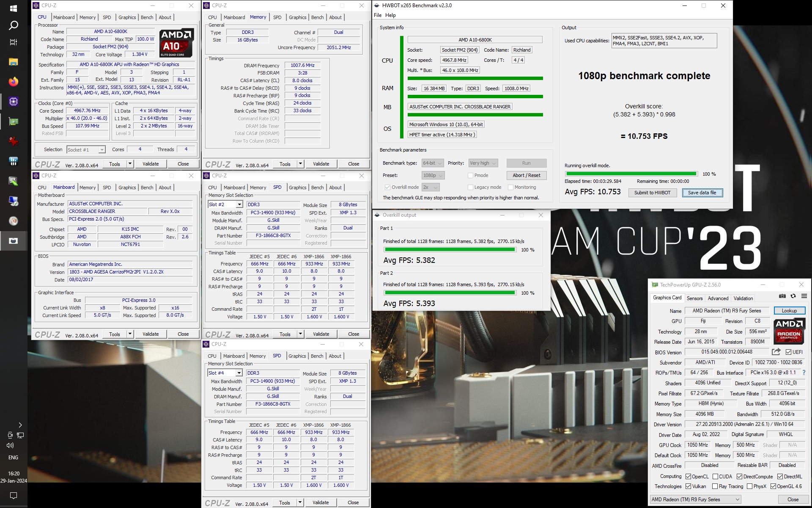The width and height of the screenshot is (812, 508).
Task: Open the notification center icon
Action: 14,495
